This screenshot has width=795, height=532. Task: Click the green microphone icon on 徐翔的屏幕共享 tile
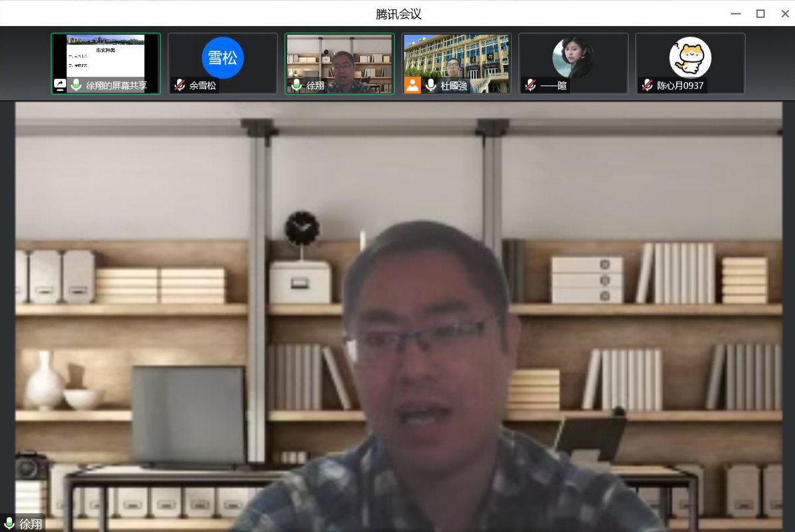76,85
